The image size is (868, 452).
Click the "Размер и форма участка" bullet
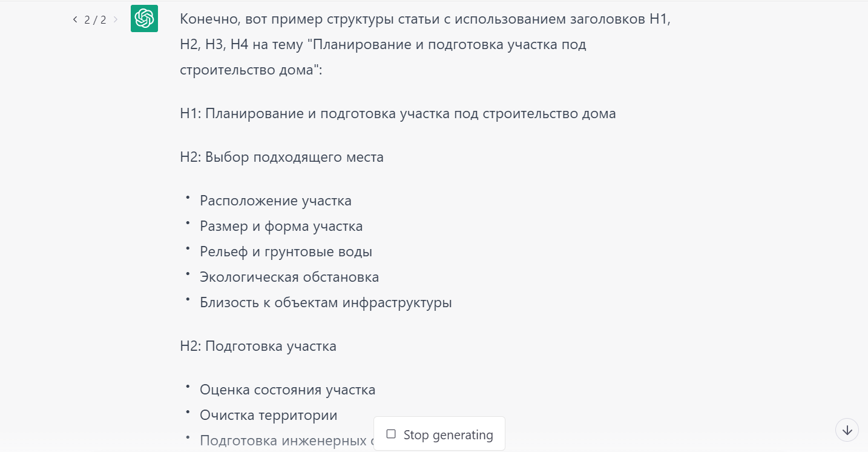[281, 226]
